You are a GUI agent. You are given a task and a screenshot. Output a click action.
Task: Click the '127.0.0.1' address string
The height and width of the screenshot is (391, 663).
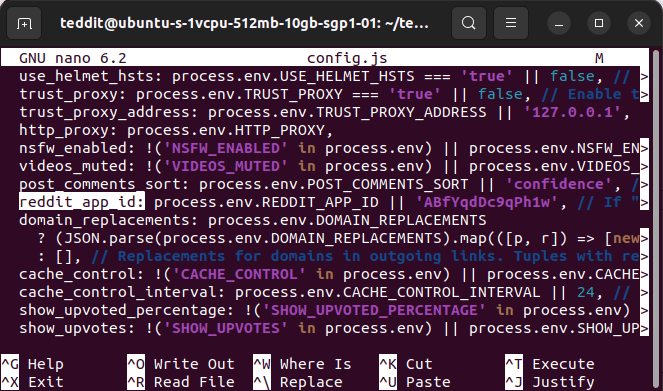pos(573,112)
